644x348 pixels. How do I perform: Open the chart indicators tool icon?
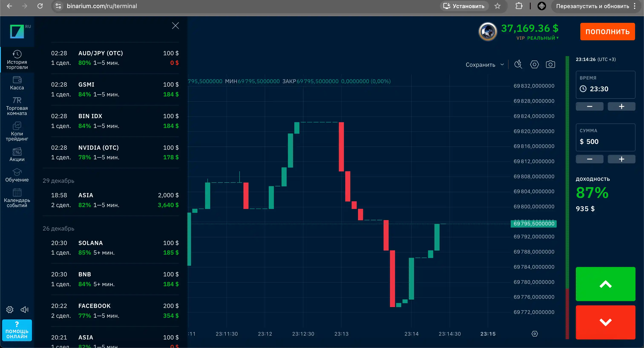518,64
